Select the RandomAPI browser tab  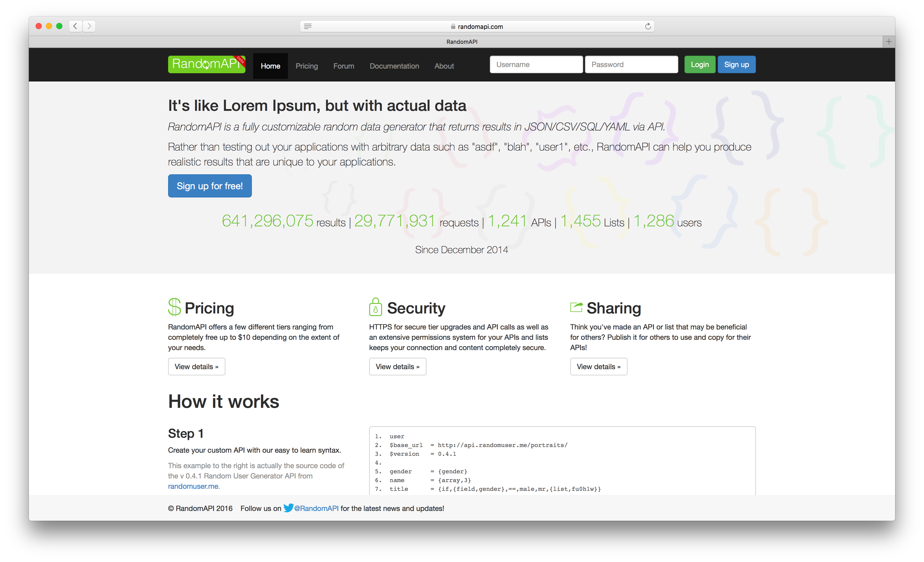(x=462, y=42)
